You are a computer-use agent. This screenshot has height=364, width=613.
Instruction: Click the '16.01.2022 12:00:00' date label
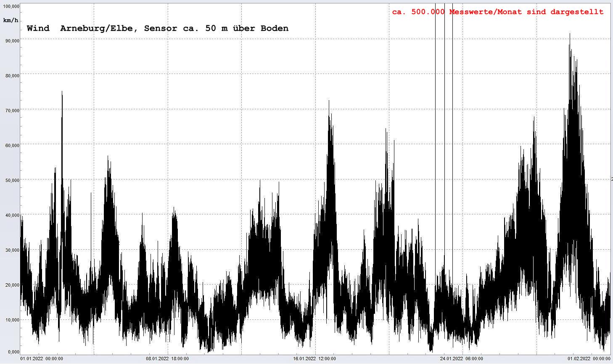tap(314, 359)
